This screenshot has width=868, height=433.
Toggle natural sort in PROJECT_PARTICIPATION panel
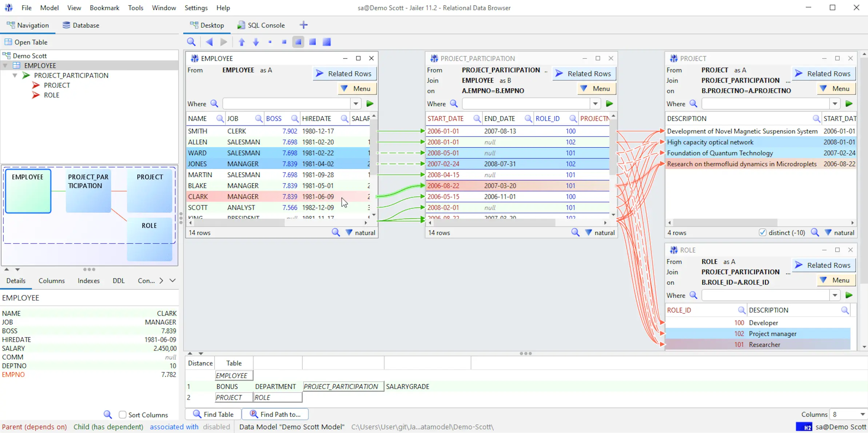[x=604, y=232]
